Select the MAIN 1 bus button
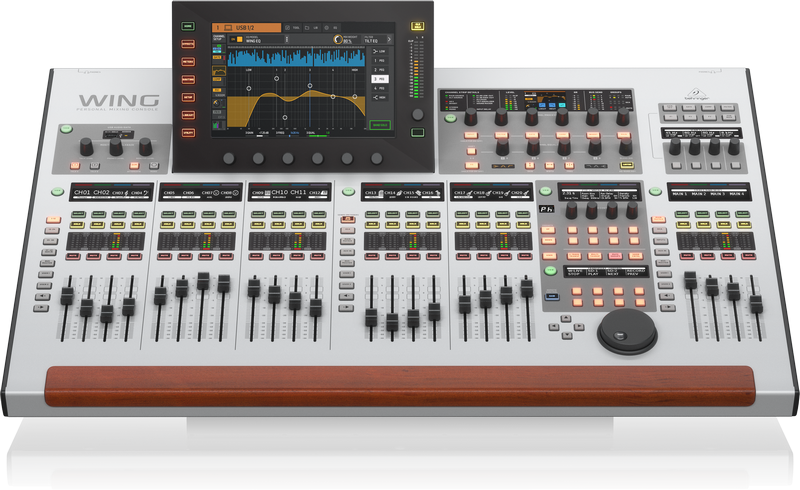Image resolution: width=800 pixels, height=490 pixels. (682, 214)
